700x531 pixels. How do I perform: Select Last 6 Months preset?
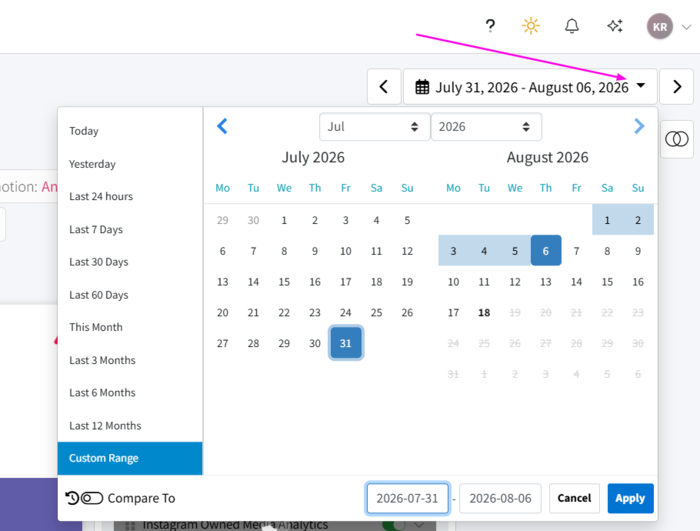tap(129, 393)
